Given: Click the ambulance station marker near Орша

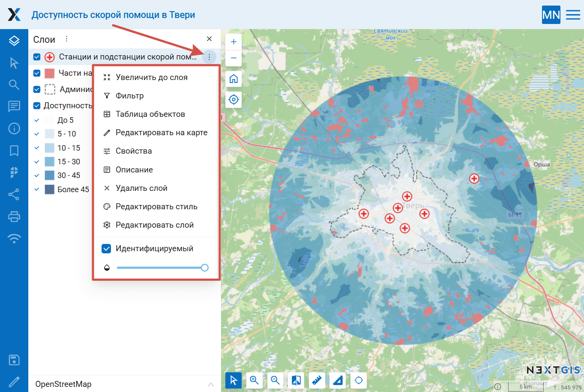Looking at the screenshot, I should pos(474,178).
